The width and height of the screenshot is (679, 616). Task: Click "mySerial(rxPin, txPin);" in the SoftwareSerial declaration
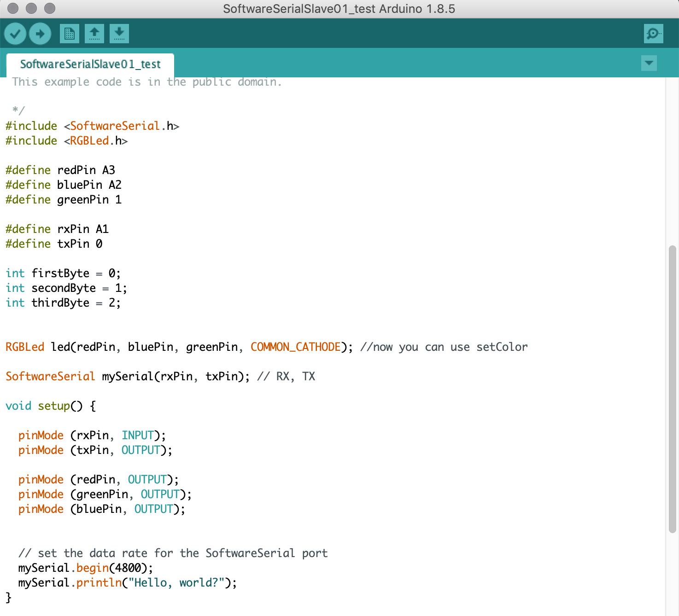pyautogui.click(x=176, y=377)
